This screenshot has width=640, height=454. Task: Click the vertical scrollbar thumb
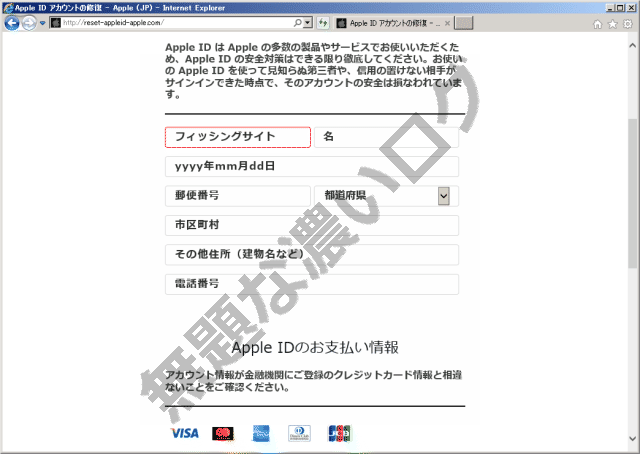pos(633,193)
